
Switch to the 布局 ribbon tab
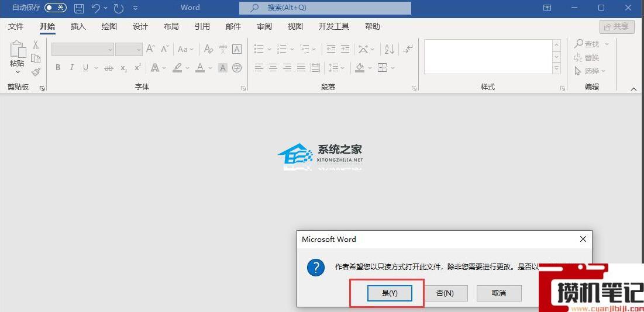pyautogui.click(x=171, y=27)
